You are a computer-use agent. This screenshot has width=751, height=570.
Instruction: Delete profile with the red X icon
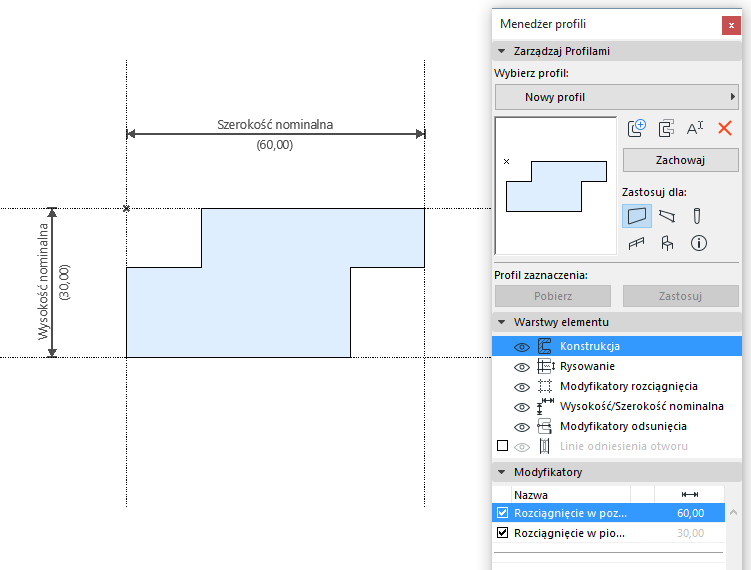725,128
